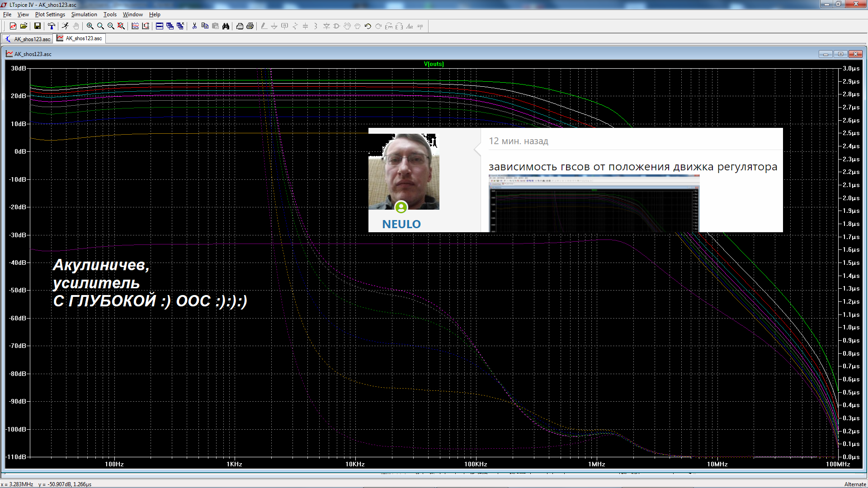Open the Window menu
Viewport: 868px width, 488px height.
pyautogui.click(x=133, y=14)
